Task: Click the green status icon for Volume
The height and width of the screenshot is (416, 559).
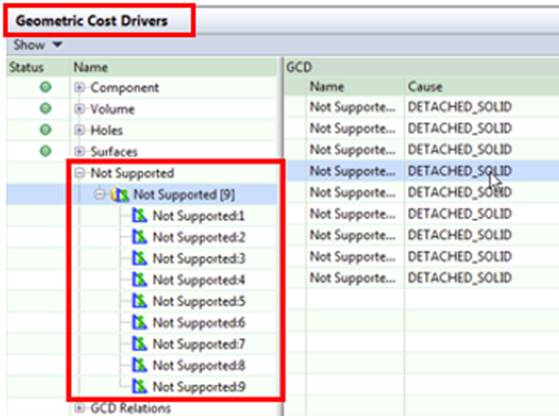Action: tap(46, 108)
